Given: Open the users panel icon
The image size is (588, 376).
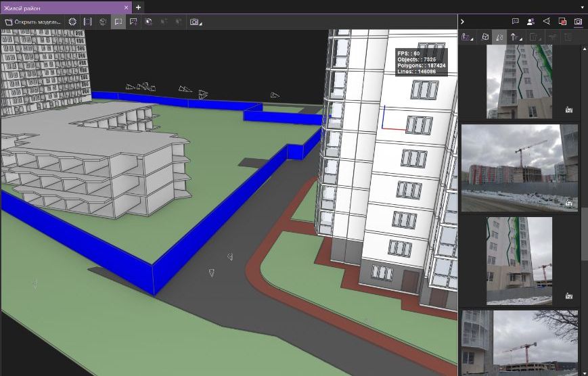Looking at the screenshot, I should pyautogui.click(x=531, y=22).
